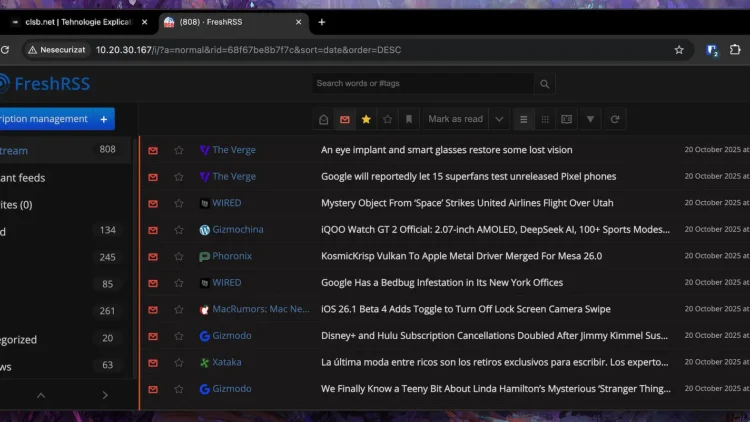750x422 pixels.
Task: Open the sort order triangle dropdown
Action: pos(590,119)
